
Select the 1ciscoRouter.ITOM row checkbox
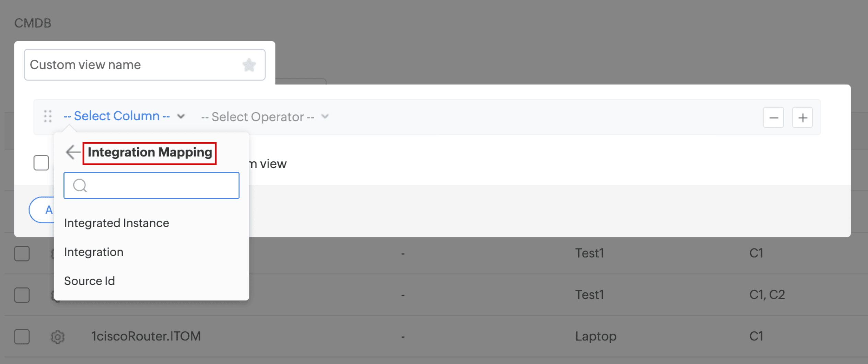coord(22,337)
